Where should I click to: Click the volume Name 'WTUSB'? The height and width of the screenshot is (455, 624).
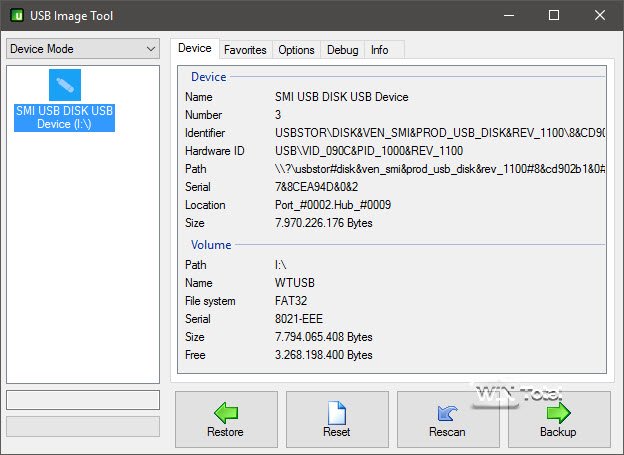(294, 283)
